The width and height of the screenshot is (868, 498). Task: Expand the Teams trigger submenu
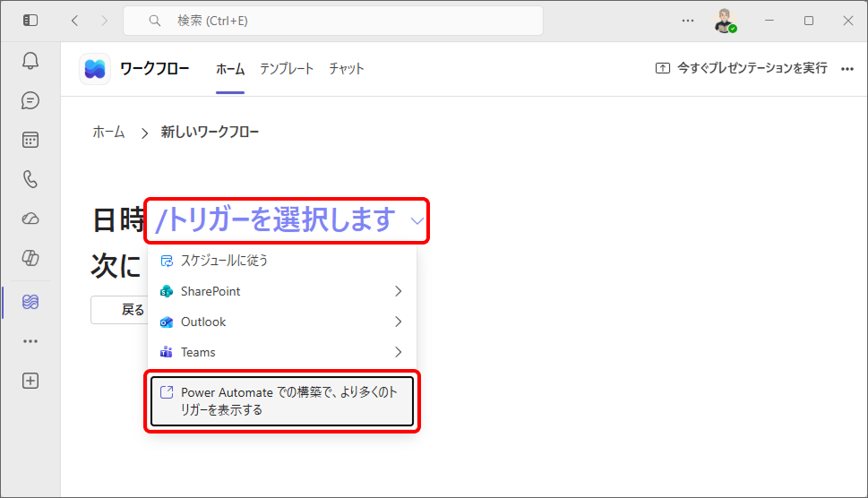[x=282, y=352]
